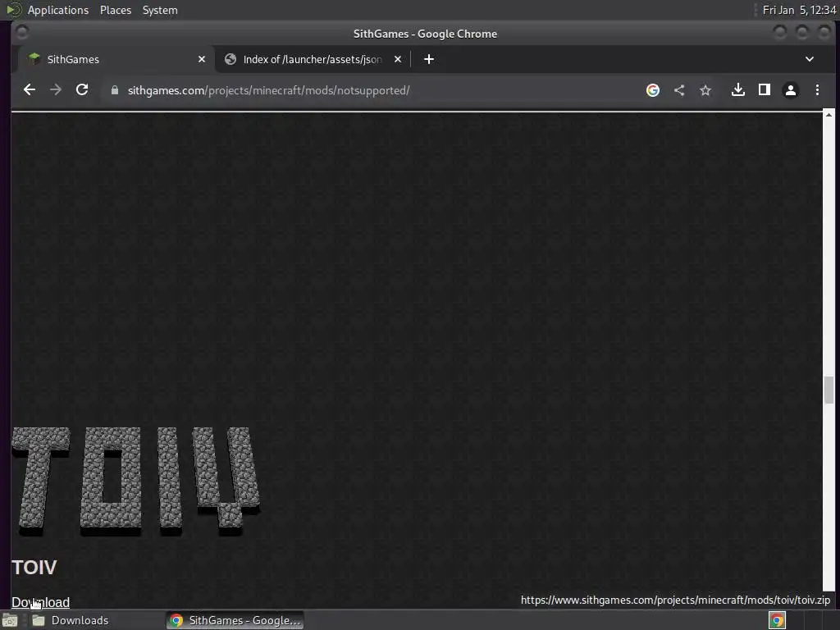840x630 pixels.
Task: Select SithGames Chrome taskbar button
Action: click(x=235, y=620)
